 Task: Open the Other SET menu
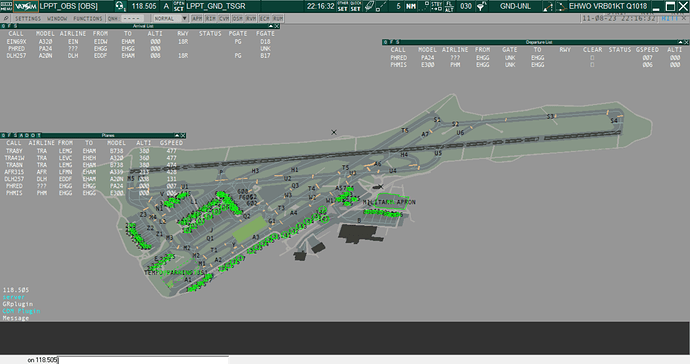click(343, 6)
